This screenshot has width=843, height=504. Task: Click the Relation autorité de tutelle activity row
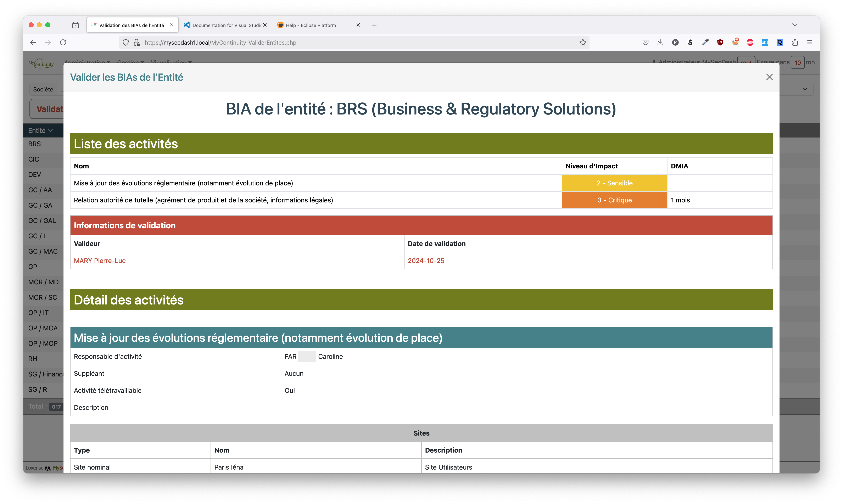(x=421, y=200)
